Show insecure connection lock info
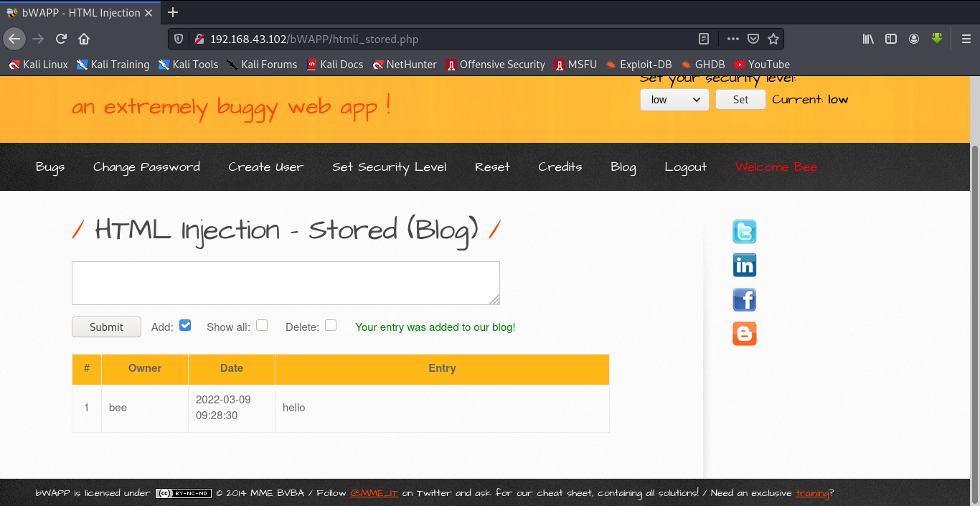Image resolution: width=980 pixels, height=506 pixels. pos(199,39)
